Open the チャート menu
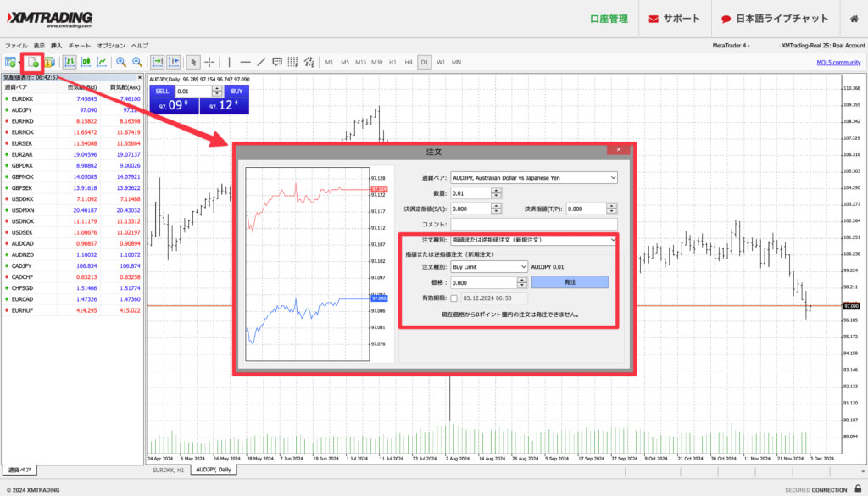The image size is (868, 496). click(x=80, y=45)
